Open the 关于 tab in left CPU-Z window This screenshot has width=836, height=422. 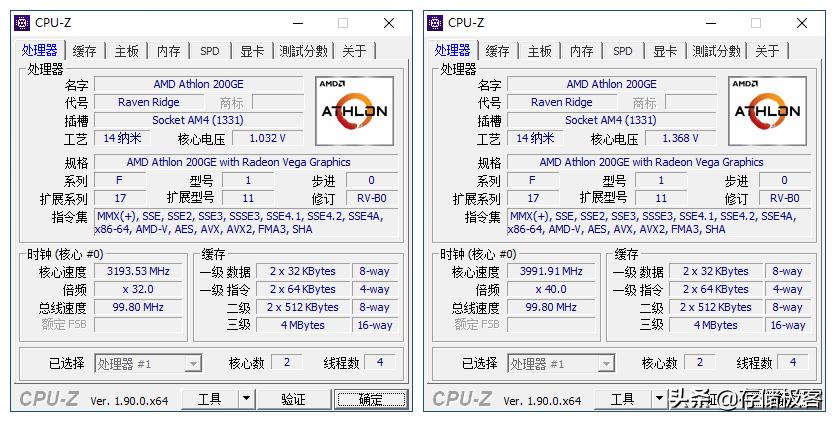tap(355, 51)
